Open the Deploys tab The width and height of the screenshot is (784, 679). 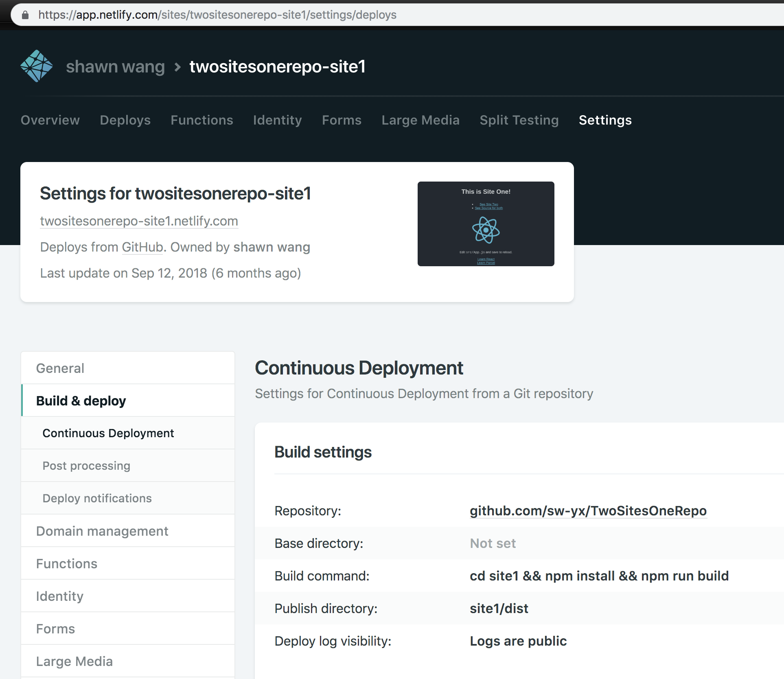[125, 120]
